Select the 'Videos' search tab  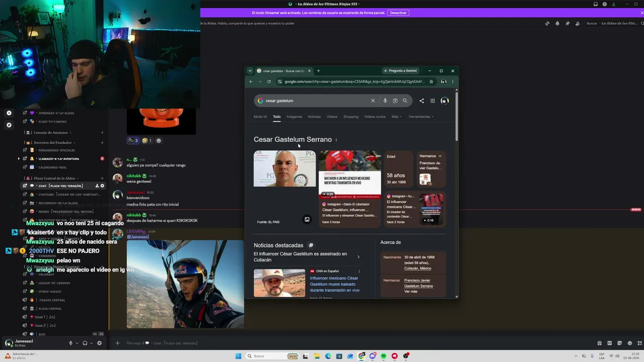(x=332, y=117)
